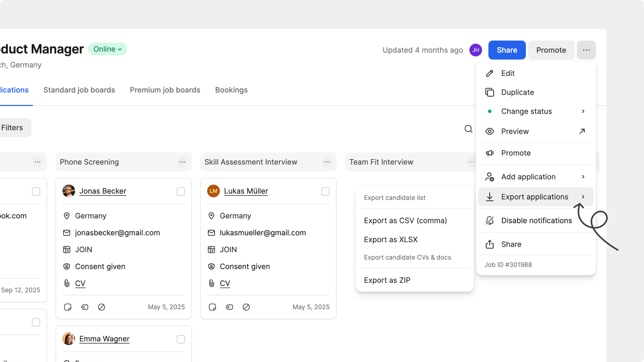
Task: Click the blue Share button
Action: click(507, 50)
